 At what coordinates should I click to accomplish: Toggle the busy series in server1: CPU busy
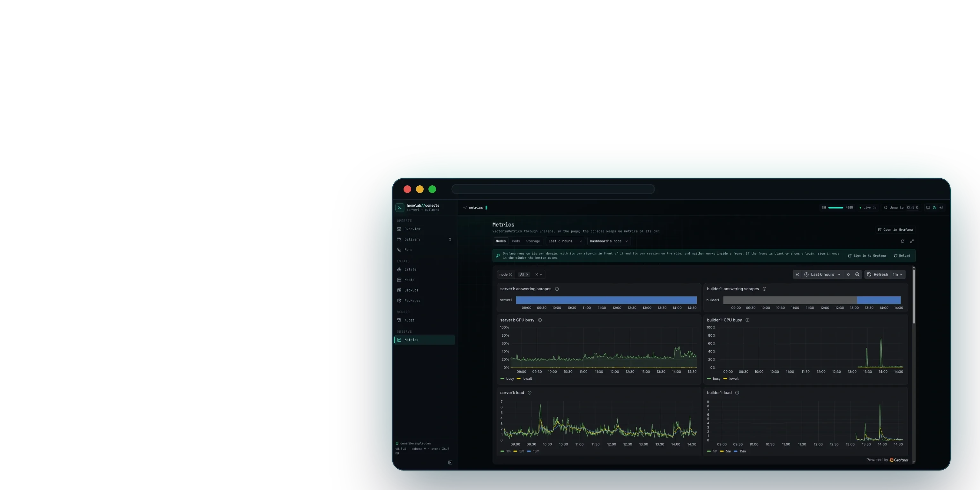[x=507, y=379]
